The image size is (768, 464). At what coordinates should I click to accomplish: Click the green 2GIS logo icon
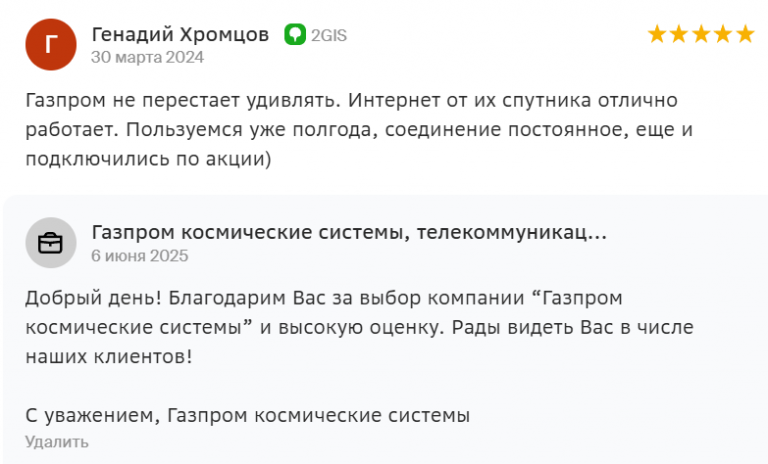295,35
